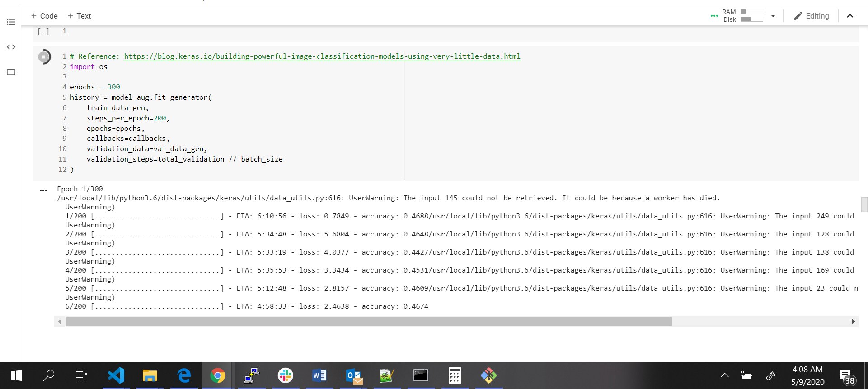Click the left arrow of output scrollbar
The height and width of the screenshot is (389, 868).
click(60, 321)
